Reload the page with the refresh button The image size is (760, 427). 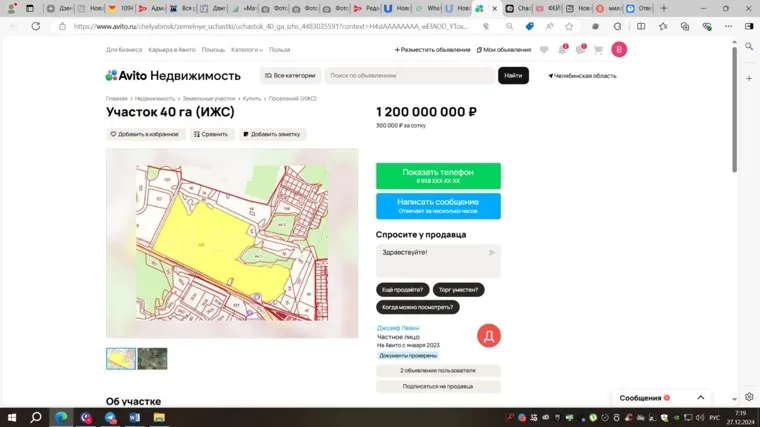point(36,26)
